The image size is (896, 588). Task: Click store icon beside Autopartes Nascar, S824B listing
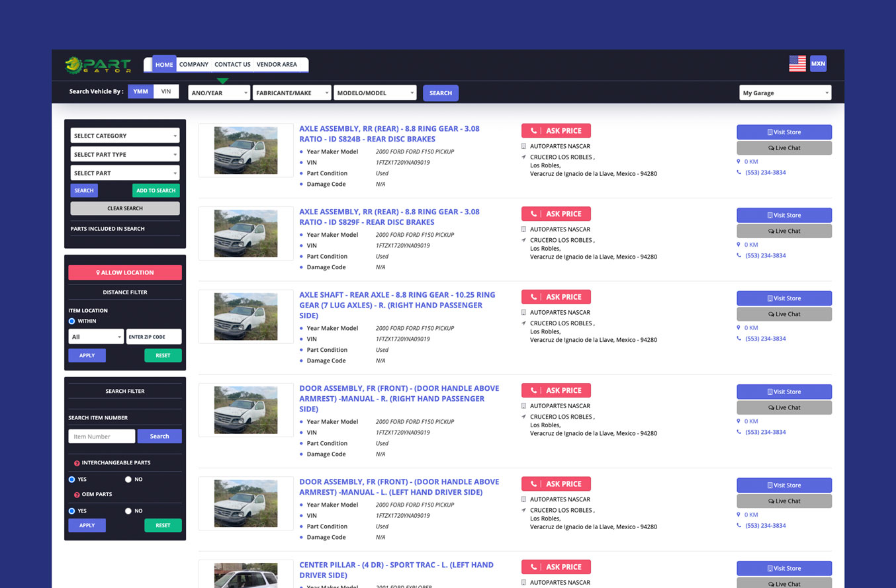[523, 146]
